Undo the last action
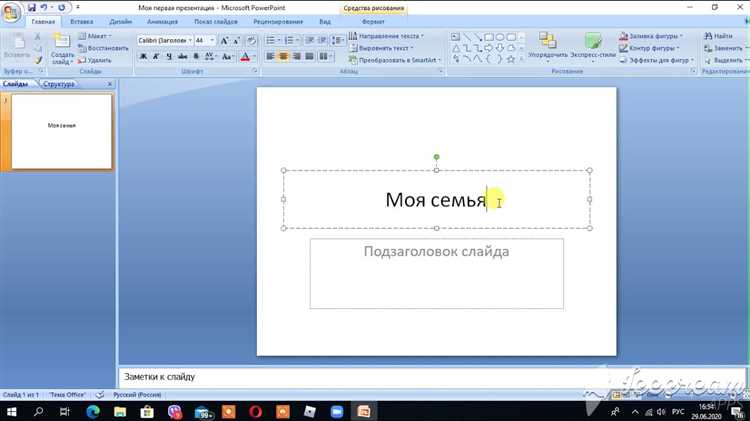Screen dimensions: 750x421 (x=44, y=8)
